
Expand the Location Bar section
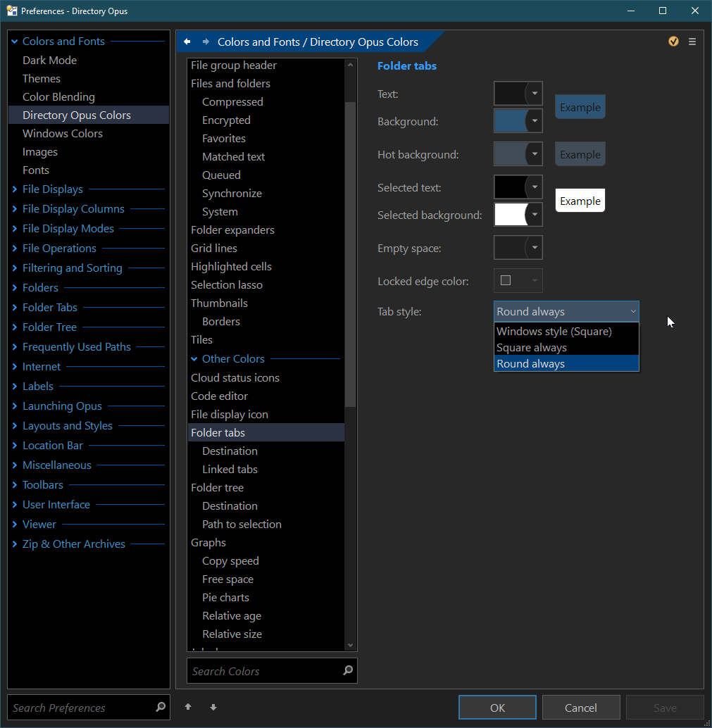(x=14, y=445)
